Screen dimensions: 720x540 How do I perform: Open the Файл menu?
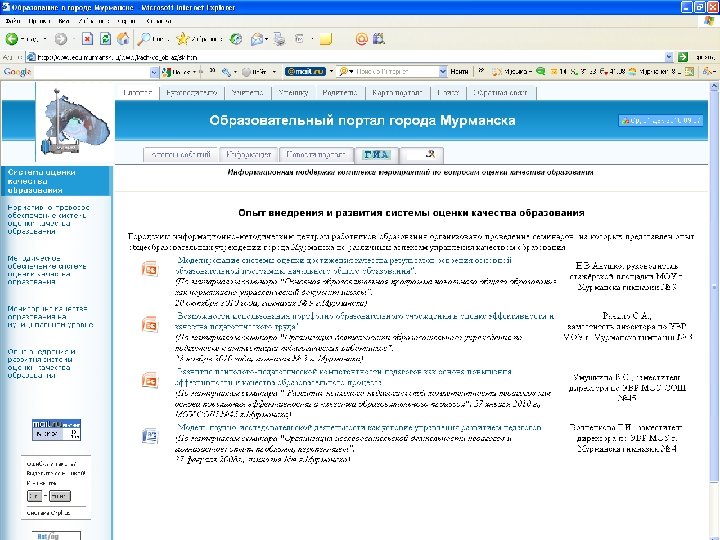[x=13, y=21]
